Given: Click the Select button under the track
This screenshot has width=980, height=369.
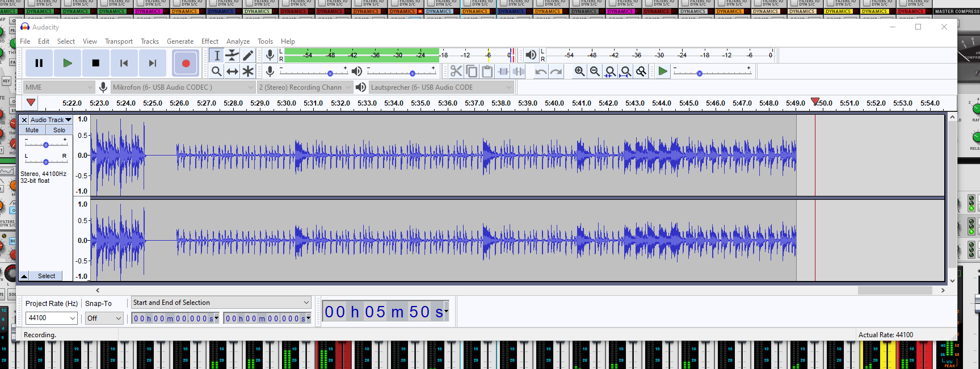Looking at the screenshot, I should [x=47, y=276].
